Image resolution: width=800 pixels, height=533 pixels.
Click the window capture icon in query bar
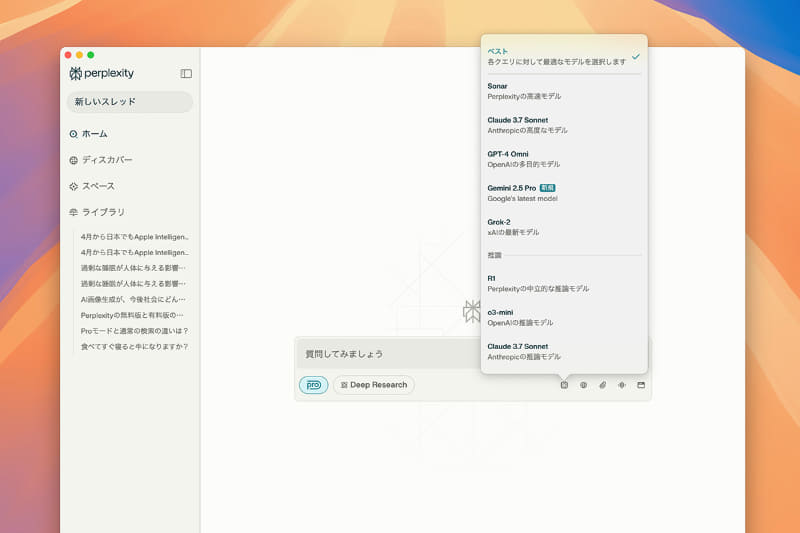(x=641, y=385)
